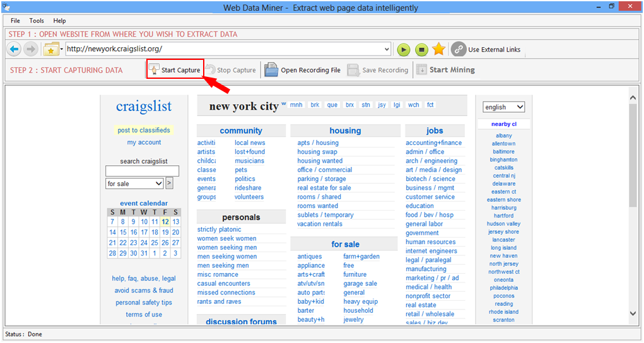
Task: Select the 'brk' borough tab
Action: tap(315, 105)
